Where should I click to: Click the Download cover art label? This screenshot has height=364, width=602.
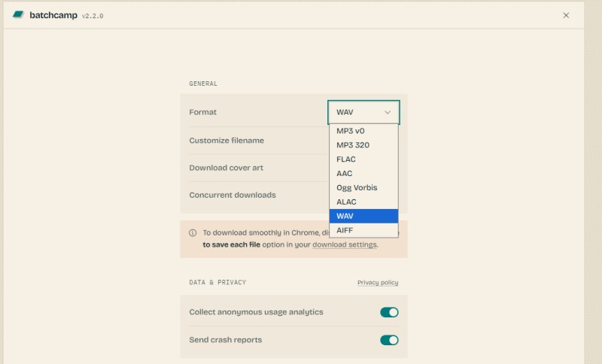pyautogui.click(x=227, y=168)
